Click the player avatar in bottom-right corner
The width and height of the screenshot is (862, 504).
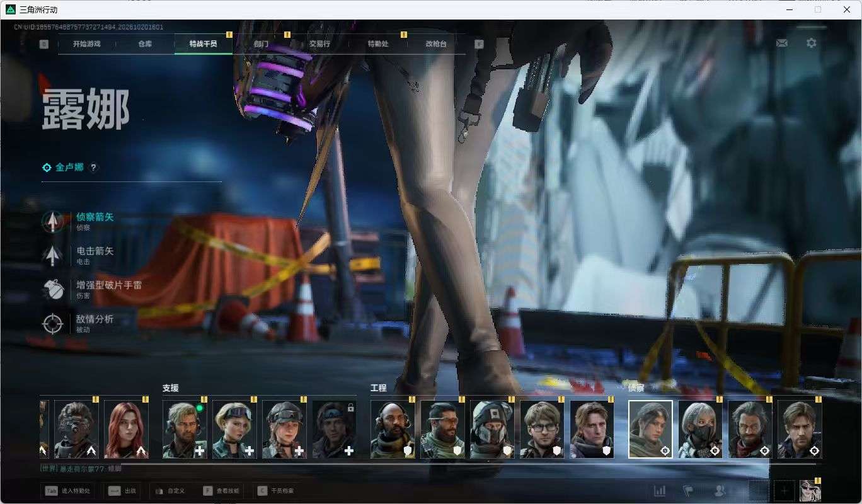pyautogui.click(x=810, y=490)
